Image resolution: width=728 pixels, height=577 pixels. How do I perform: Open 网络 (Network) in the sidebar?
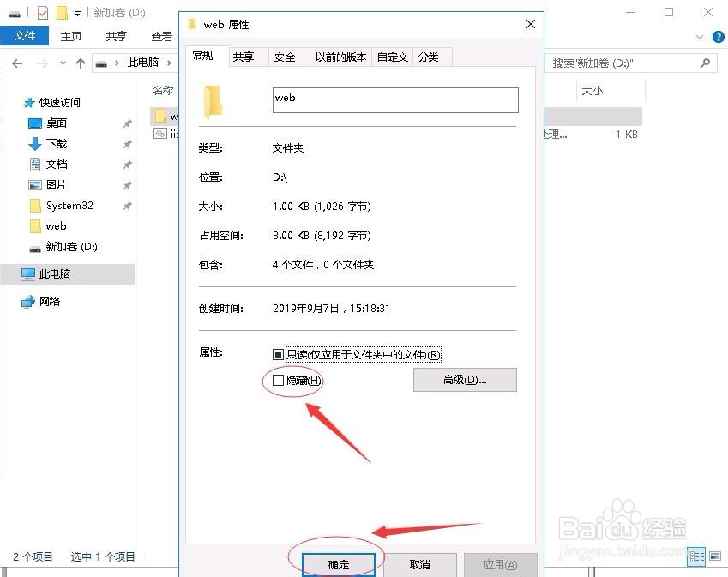click(x=50, y=301)
